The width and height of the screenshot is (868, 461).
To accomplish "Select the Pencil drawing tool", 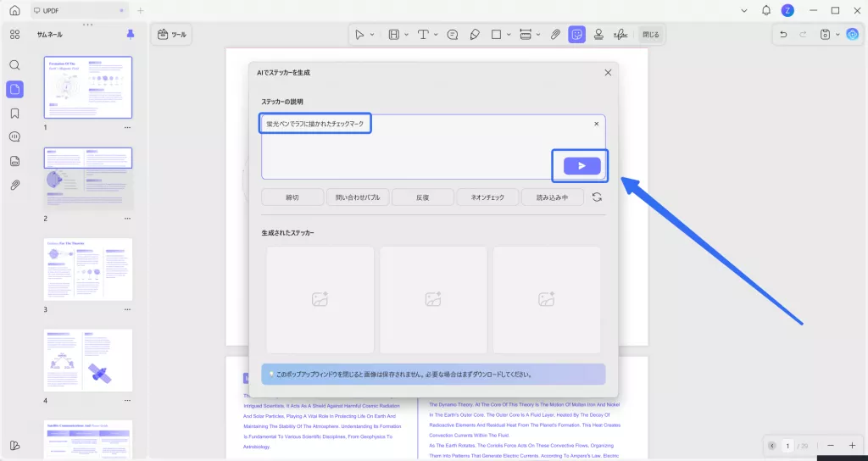I will coord(475,34).
